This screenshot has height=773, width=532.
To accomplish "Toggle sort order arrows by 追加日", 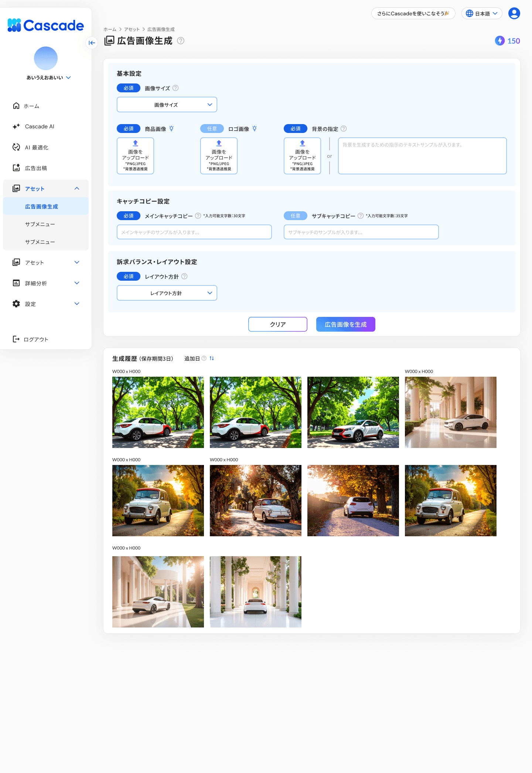I will pos(212,358).
